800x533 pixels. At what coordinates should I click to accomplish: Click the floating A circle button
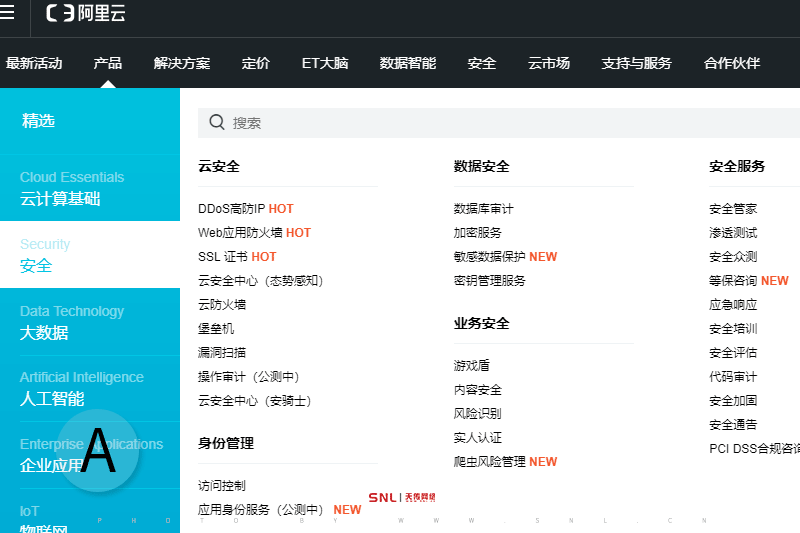point(98,451)
